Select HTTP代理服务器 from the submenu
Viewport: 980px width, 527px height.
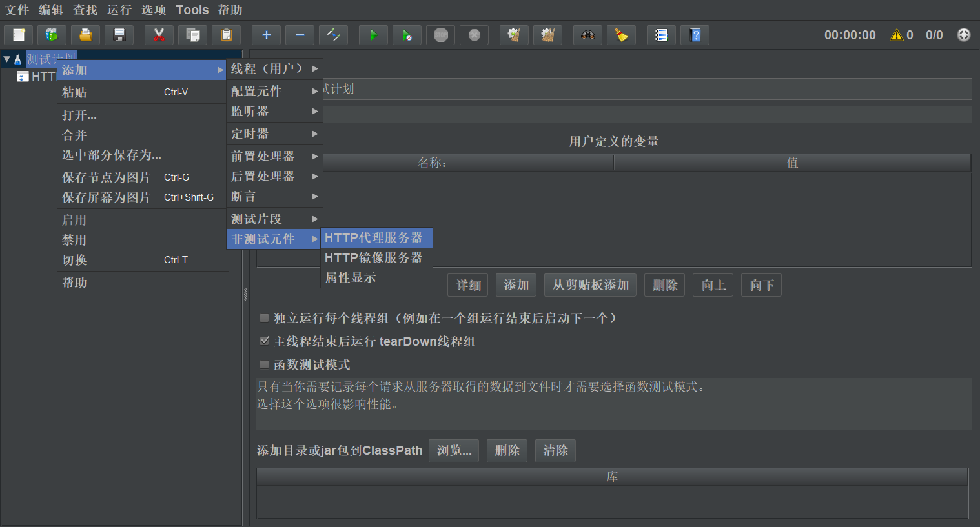pos(374,237)
